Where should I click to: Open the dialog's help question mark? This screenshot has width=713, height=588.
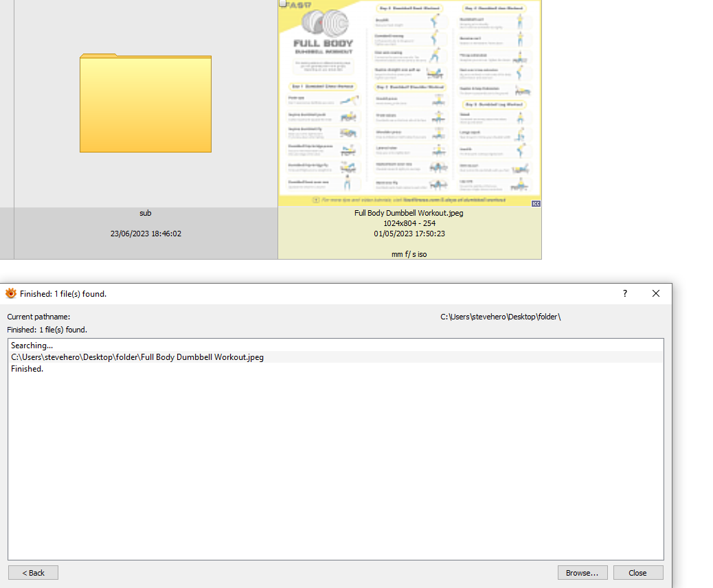pyautogui.click(x=625, y=294)
